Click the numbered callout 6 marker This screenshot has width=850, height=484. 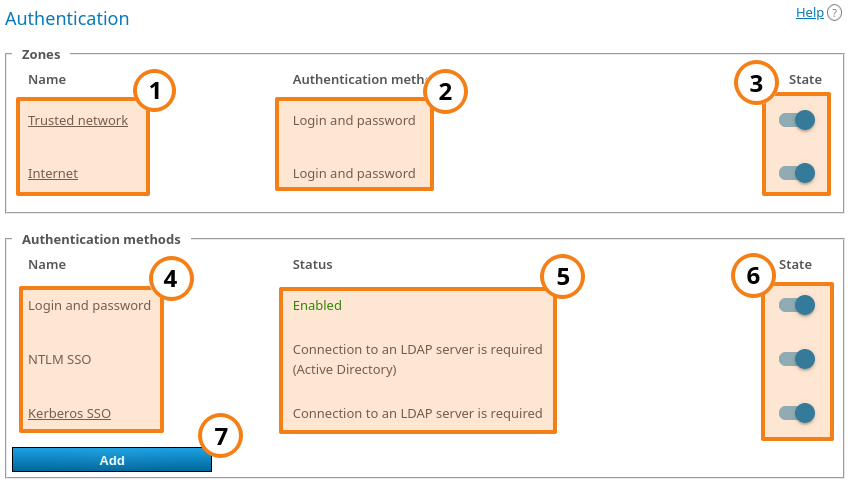(753, 276)
